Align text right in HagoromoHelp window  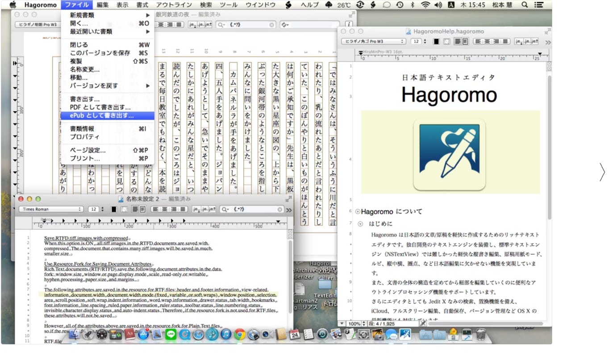point(496,41)
